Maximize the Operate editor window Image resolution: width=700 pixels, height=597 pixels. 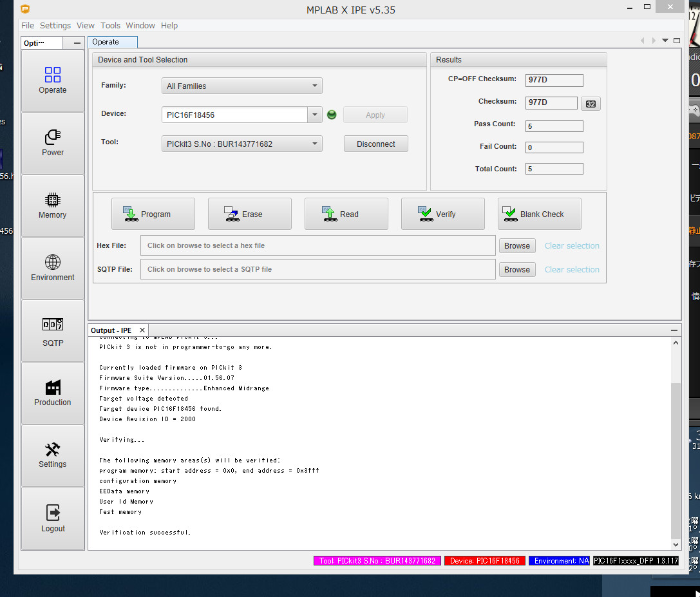[677, 41]
